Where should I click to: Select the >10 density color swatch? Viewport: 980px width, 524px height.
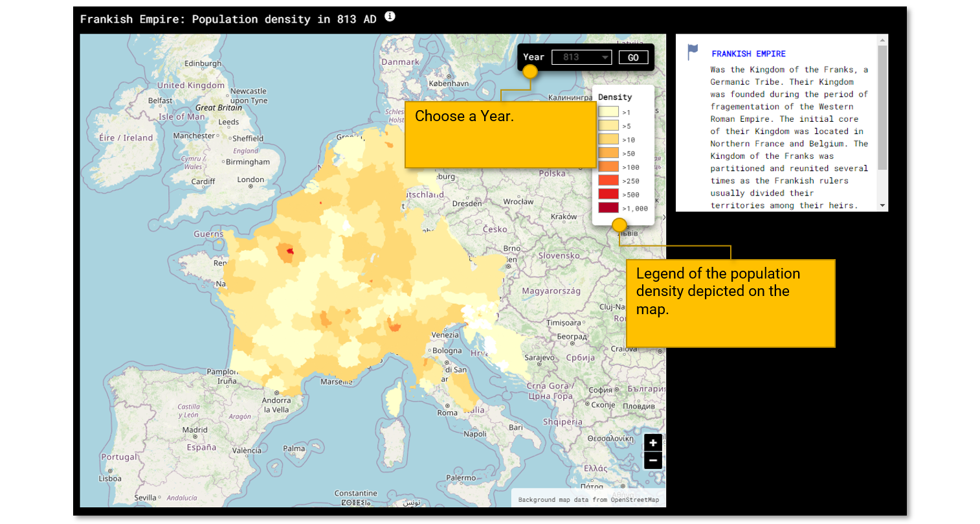608,139
